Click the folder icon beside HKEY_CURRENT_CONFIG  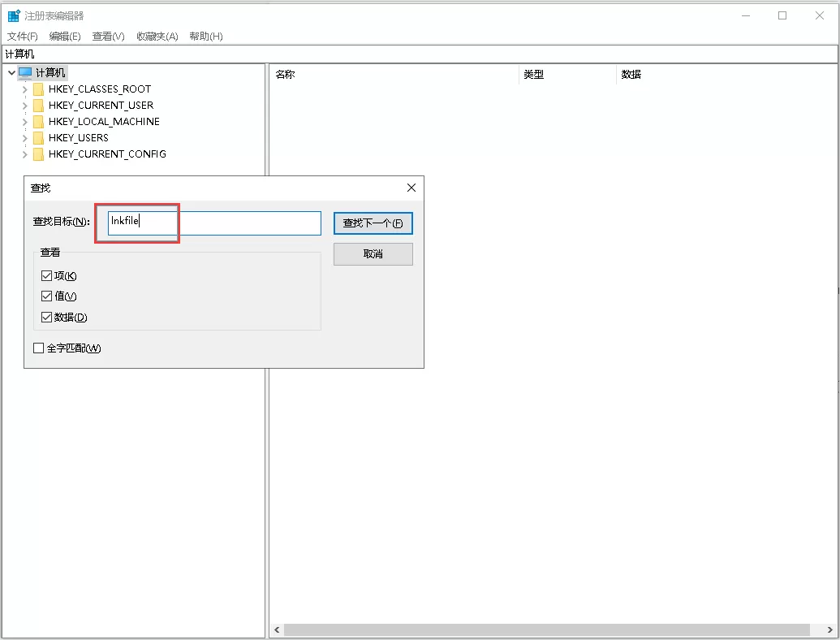coord(38,154)
